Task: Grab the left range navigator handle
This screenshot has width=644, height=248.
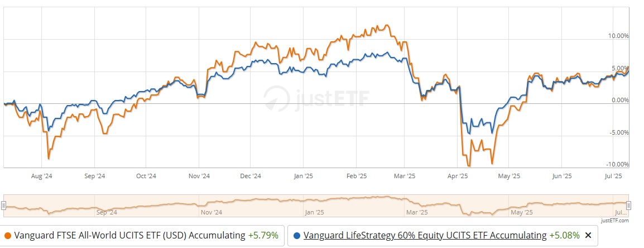Action: (5, 205)
